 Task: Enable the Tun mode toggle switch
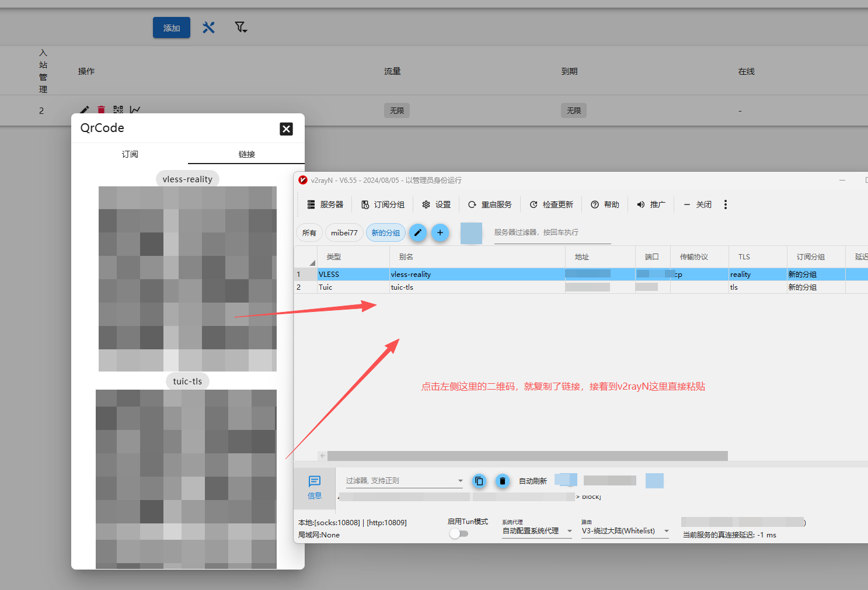(x=459, y=533)
